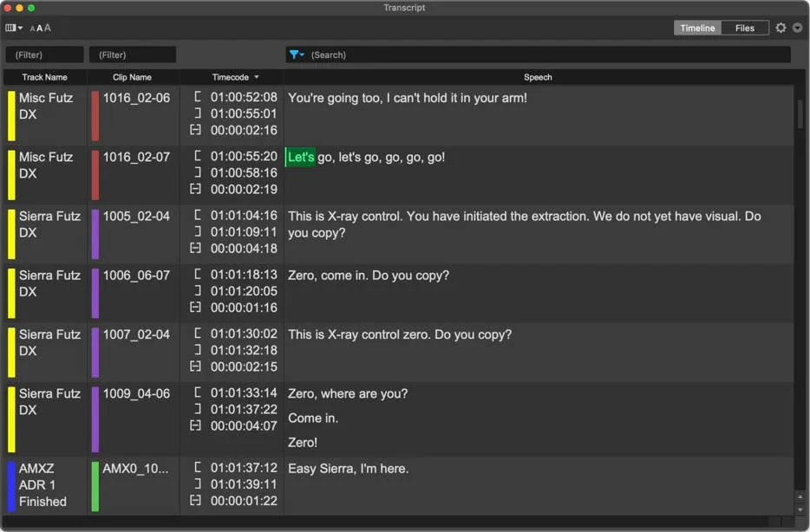Open the search filter dropdown arrow
The height and width of the screenshot is (532, 810).
[303, 55]
